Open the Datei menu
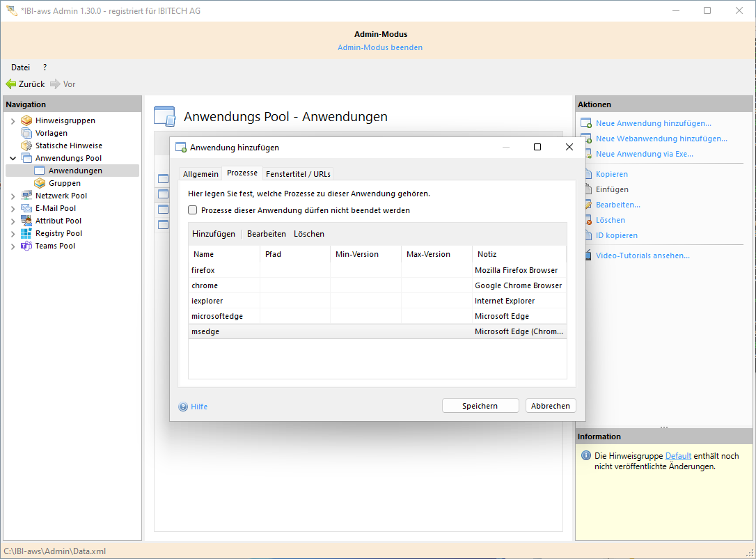 click(20, 68)
